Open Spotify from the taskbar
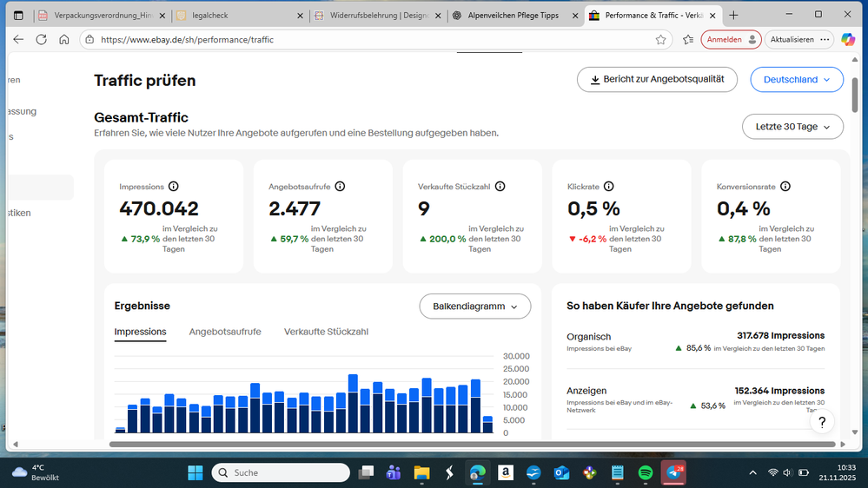Screen dimensions: 868x488 [646, 472]
